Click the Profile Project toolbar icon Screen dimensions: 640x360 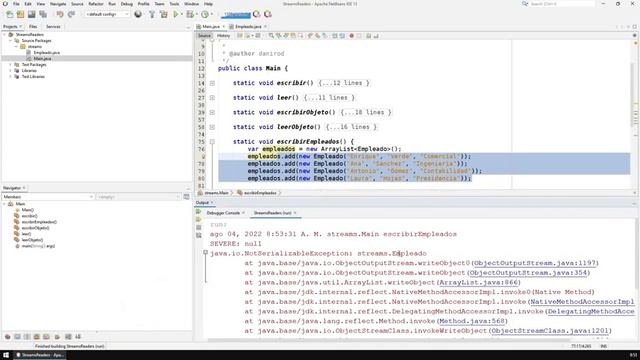click(x=205, y=14)
